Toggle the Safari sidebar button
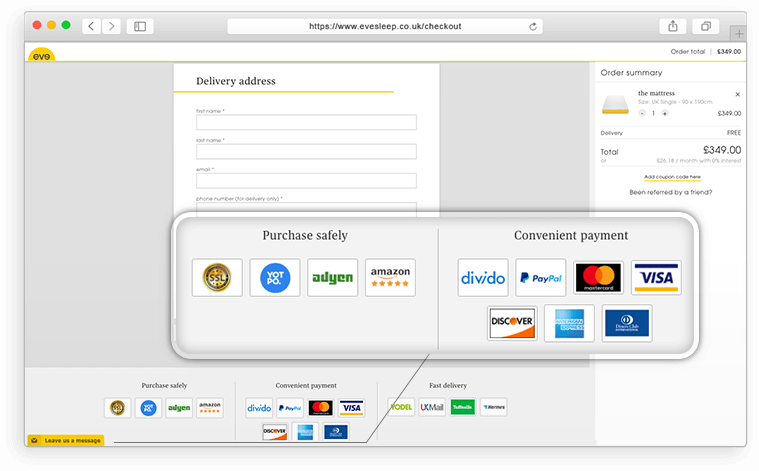The height and width of the screenshot is (471, 759). tap(140, 26)
